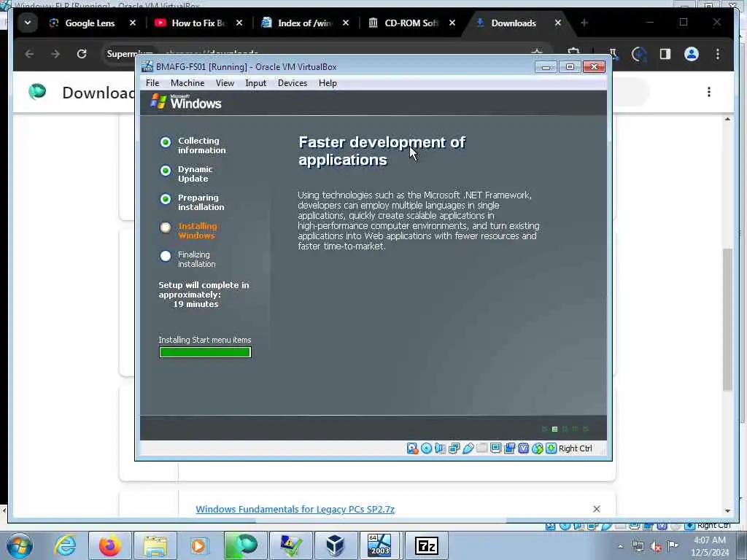
Task: Click the green setup progress bar
Action: click(x=205, y=352)
